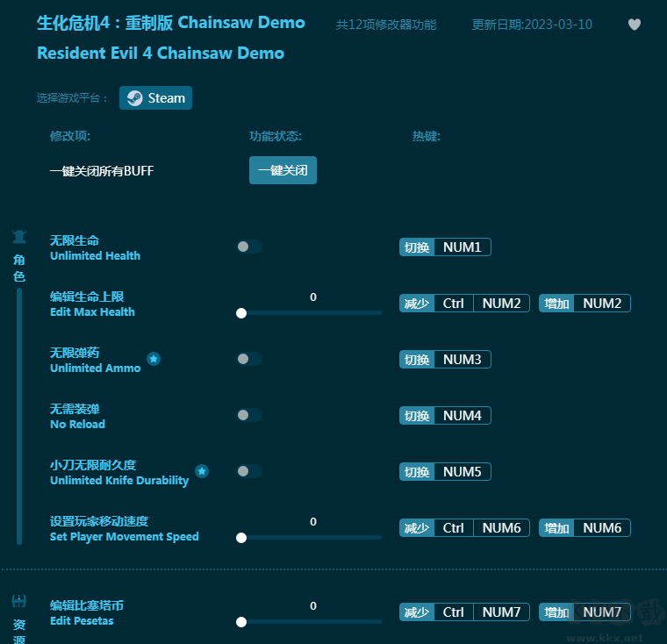Click the Ctrl key in Edit Pesetas decrease hotkey

point(454,612)
